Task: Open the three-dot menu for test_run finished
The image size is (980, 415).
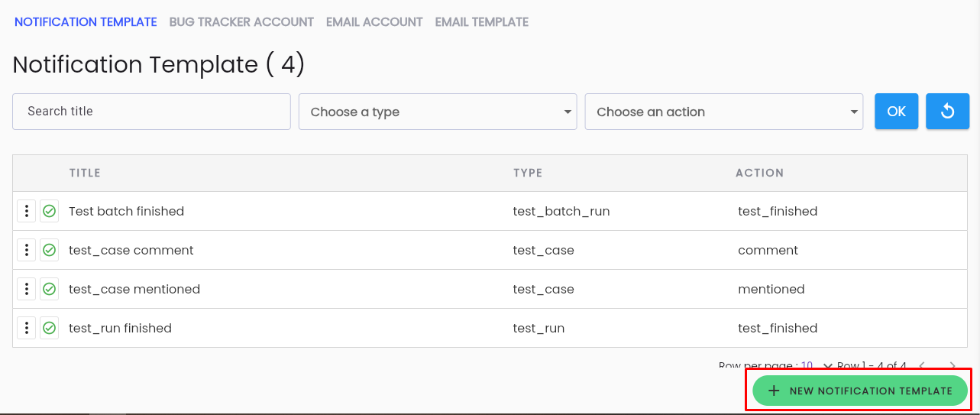Action: [27, 328]
